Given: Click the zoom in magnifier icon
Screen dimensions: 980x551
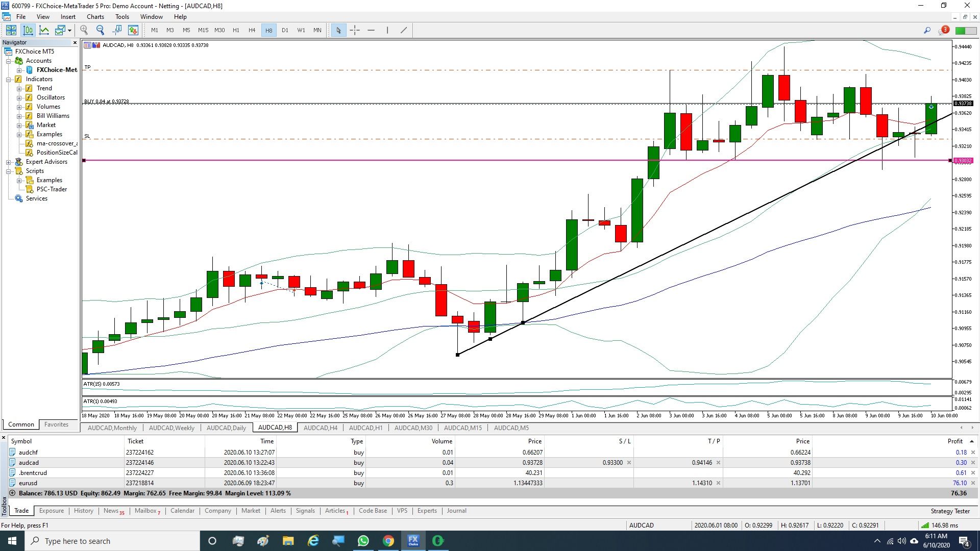Looking at the screenshot, I should [x=84, y=30].
